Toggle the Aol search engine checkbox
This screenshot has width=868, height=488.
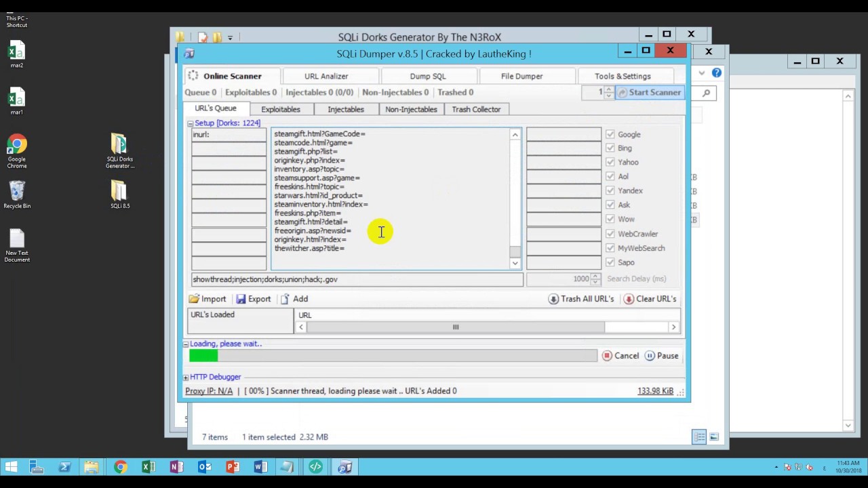point(610,176)
